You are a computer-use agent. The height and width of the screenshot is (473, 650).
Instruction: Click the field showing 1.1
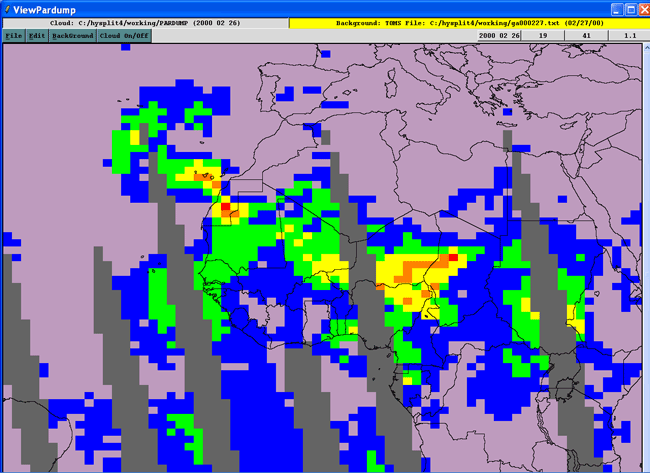[x=630, y=36]
